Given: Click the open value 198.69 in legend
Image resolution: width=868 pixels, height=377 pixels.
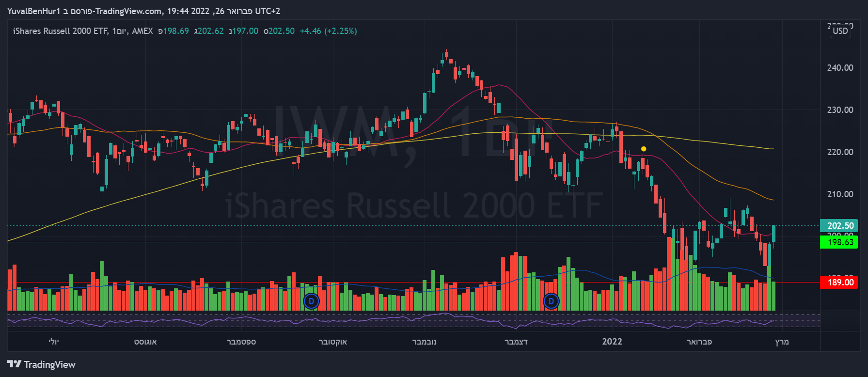Looking at the screenshot, I should [176, 31].
